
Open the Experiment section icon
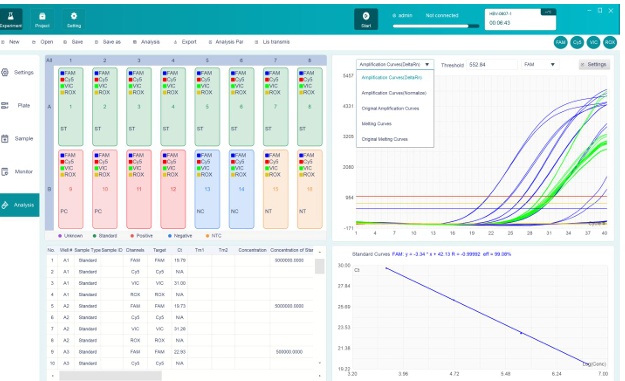pyautogui.click(x=10, y=19)
